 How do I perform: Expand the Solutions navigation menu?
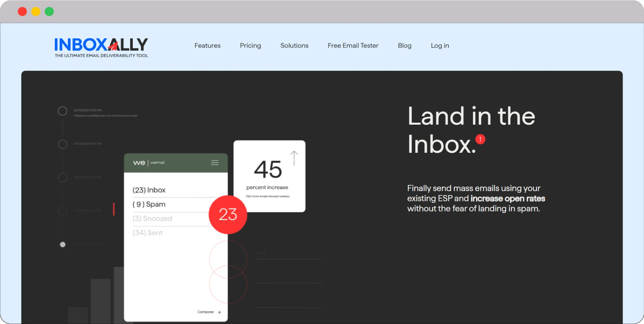pos(294,46)
